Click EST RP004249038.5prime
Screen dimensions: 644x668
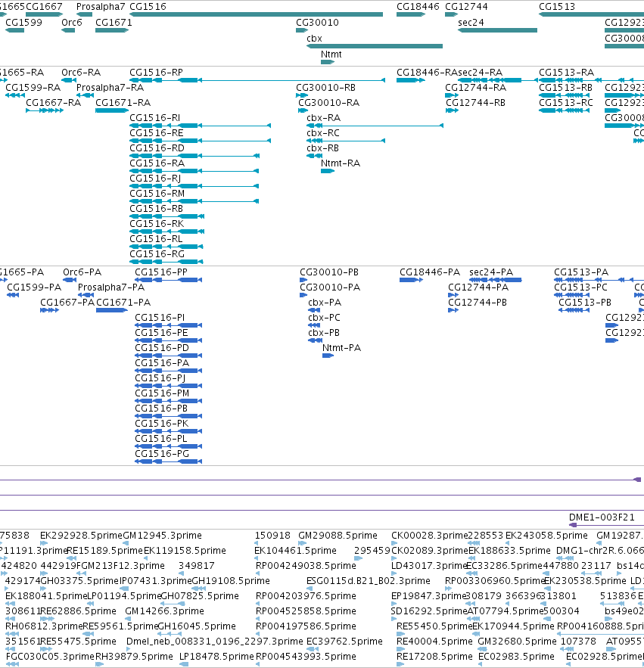tap(306, 566)
